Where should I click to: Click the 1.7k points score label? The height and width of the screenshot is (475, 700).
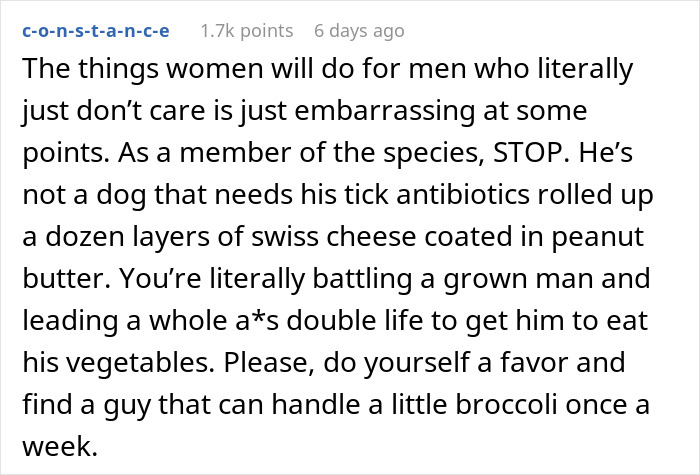pyautogui.click(x=247, y=31)
